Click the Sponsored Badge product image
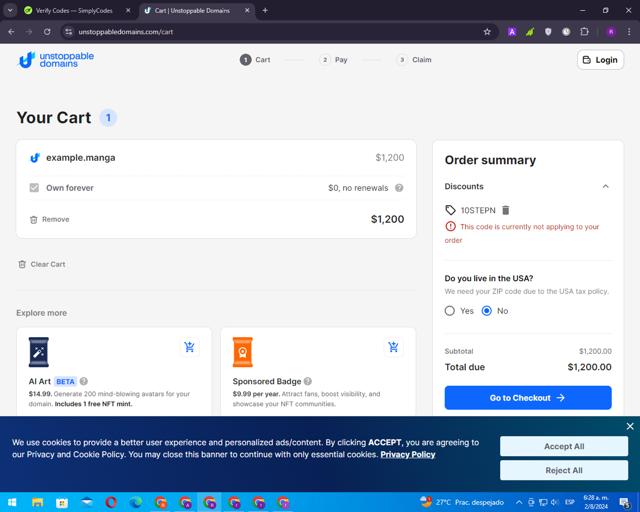Viewport: 640px width, 512px height. [x=242, y=352]
